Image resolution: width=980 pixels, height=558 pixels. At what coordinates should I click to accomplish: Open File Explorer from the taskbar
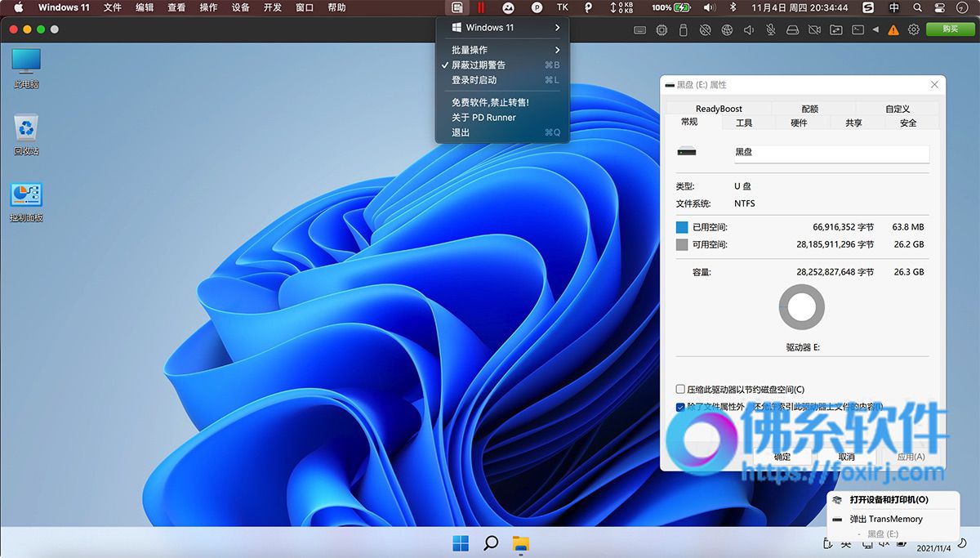point(520,542)
